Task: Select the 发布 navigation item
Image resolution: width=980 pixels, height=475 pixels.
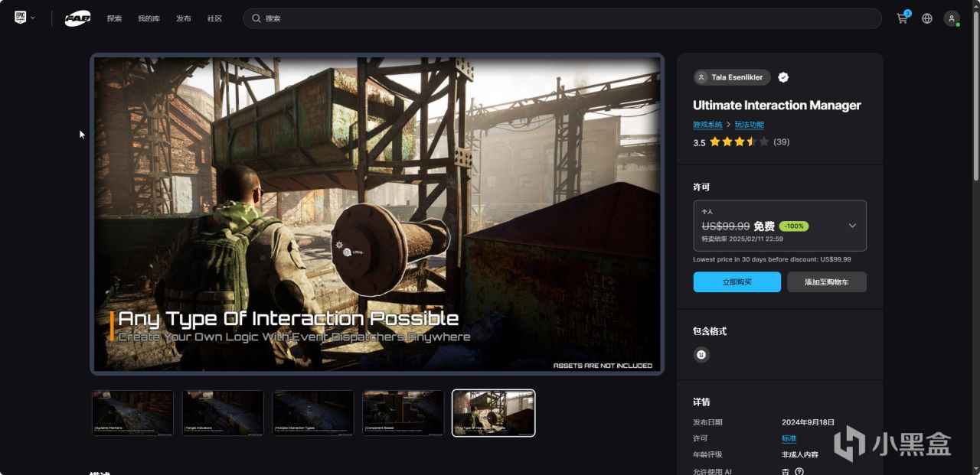Action: (x=184, y=18)
